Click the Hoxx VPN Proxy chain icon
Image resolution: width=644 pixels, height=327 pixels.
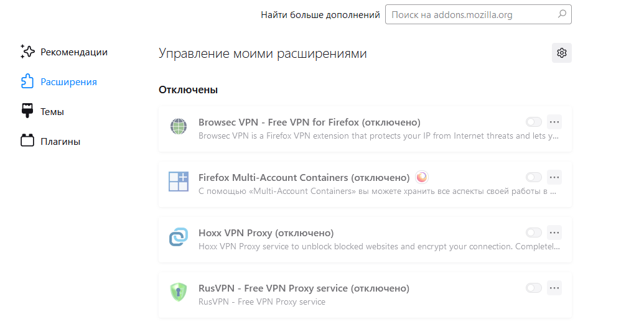point(179,237)
